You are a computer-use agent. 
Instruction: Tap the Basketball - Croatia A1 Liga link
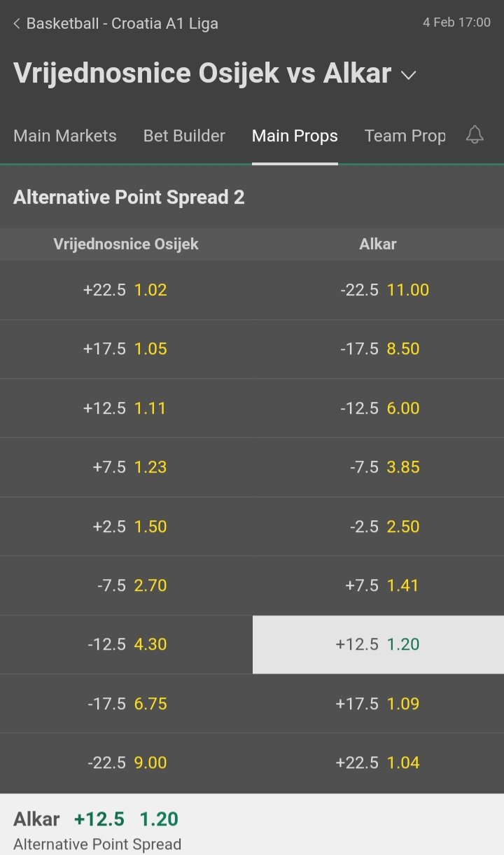pos(122,24)
